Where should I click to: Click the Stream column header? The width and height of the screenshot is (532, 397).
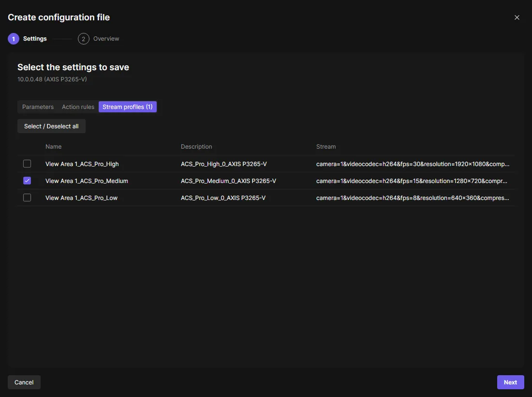click(326, 147)
